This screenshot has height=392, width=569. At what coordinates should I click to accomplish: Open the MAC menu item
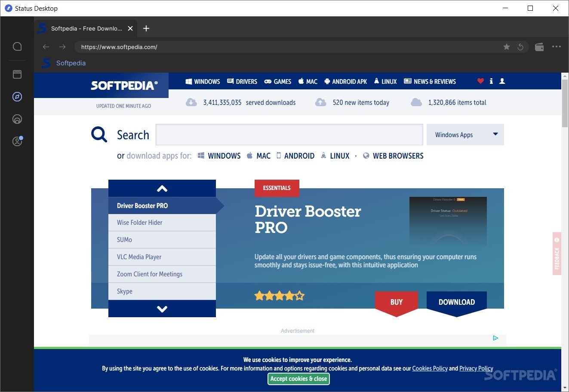(x=308, y=82)
